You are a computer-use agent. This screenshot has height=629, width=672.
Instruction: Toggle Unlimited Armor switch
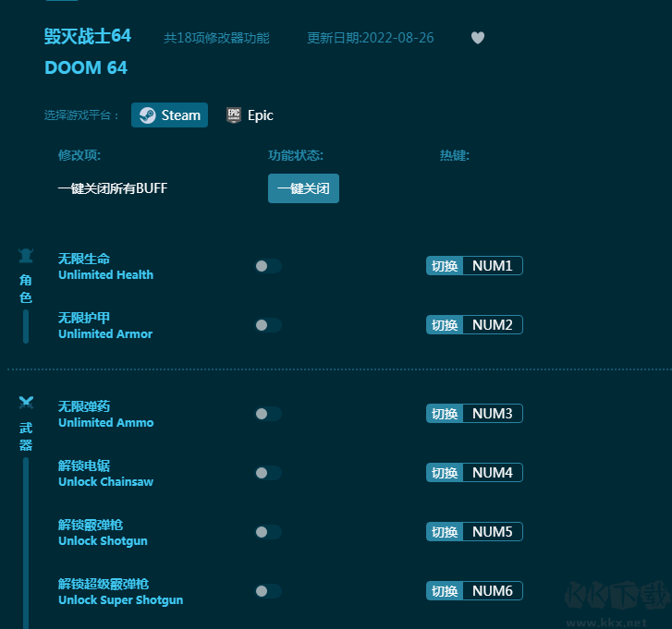(x=268, y=325)
